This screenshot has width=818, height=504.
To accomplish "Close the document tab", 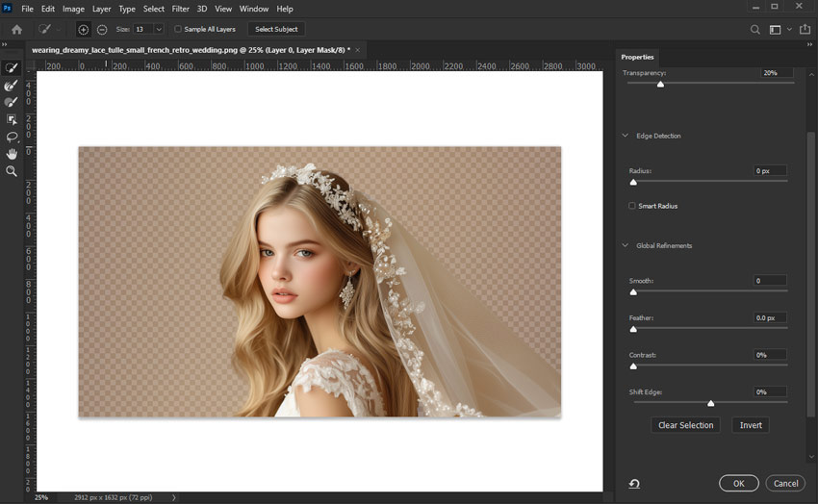I will click(x=357, y=50).
